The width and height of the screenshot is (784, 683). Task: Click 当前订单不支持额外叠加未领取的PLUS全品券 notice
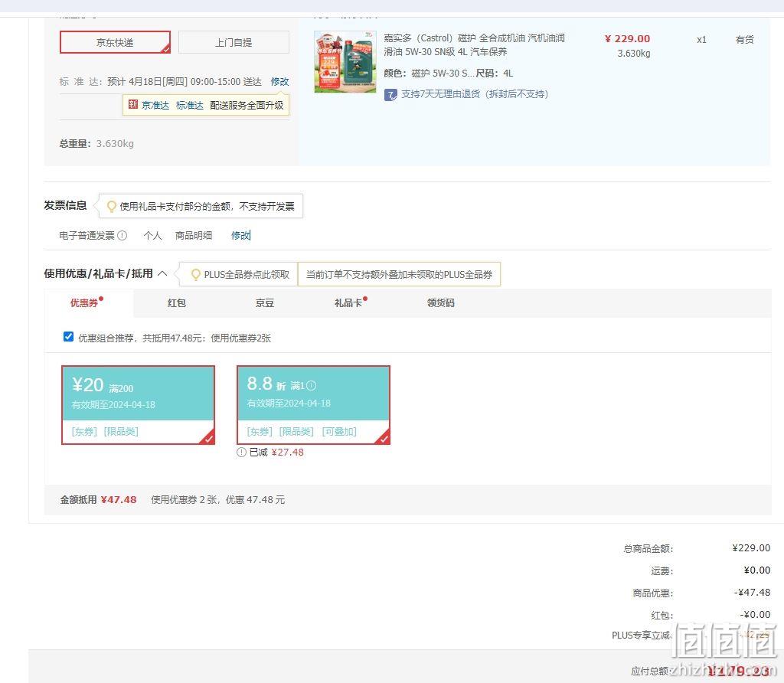[x=399, y=274]
